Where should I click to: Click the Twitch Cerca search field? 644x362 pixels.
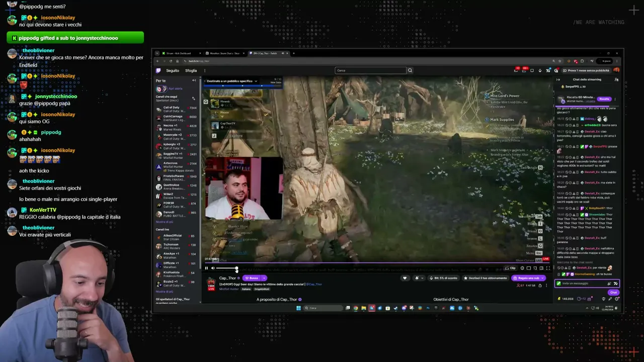[371, 70]
